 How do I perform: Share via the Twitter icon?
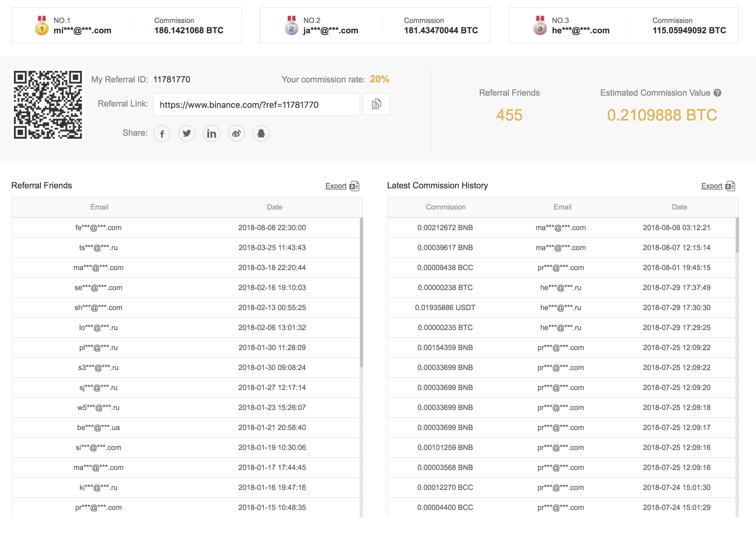click(187, 134)
